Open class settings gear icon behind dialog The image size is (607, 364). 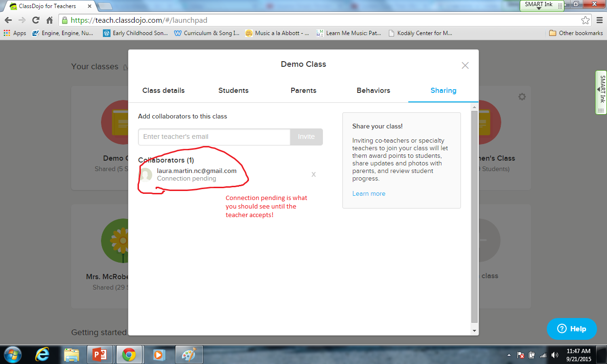[522, 97]
